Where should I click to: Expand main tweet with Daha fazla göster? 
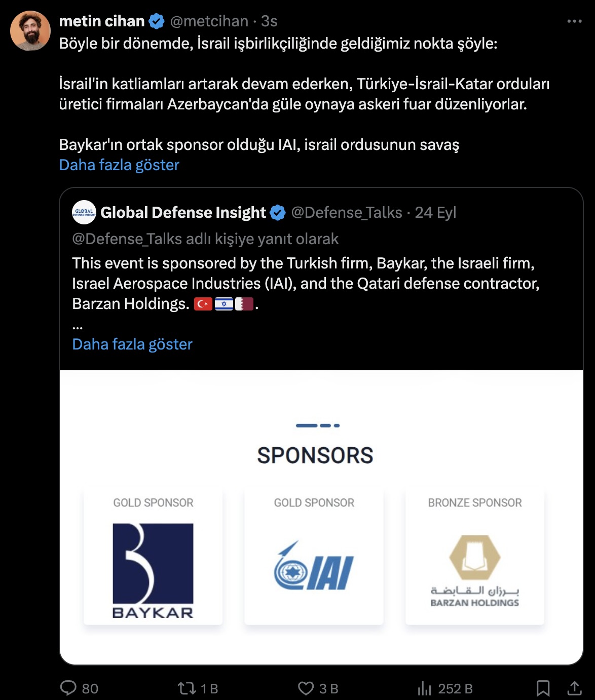119,165
